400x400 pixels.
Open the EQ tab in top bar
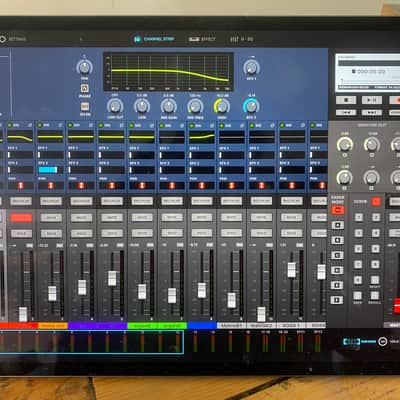pos(242,39)
